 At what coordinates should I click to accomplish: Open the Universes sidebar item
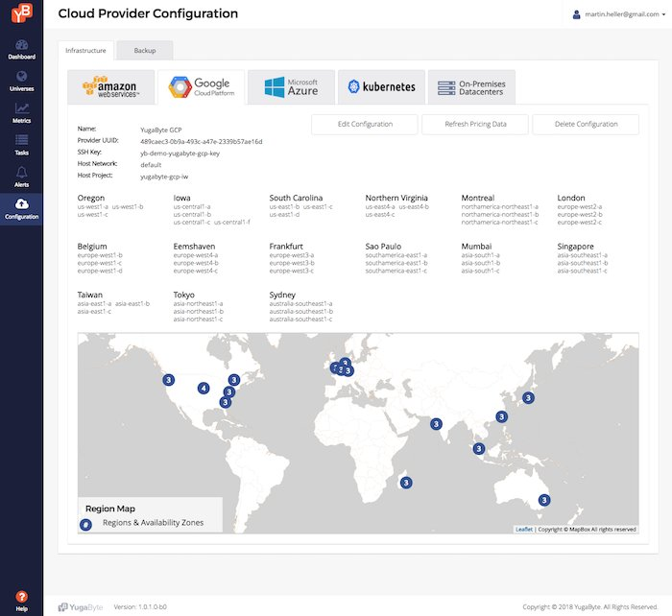coord(21,81)
